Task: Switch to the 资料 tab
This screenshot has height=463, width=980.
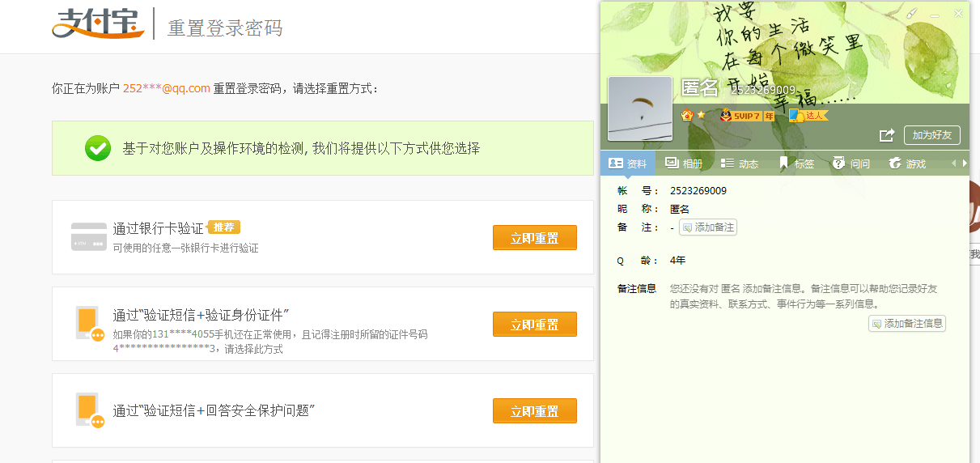Action: (627, 164)
